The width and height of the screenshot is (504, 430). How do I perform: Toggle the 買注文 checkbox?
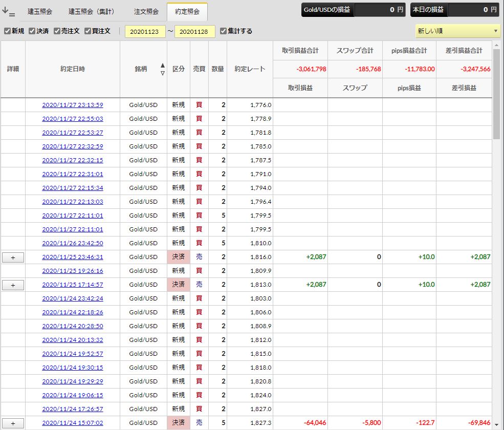pyautogui.click(x=87, y=31)
